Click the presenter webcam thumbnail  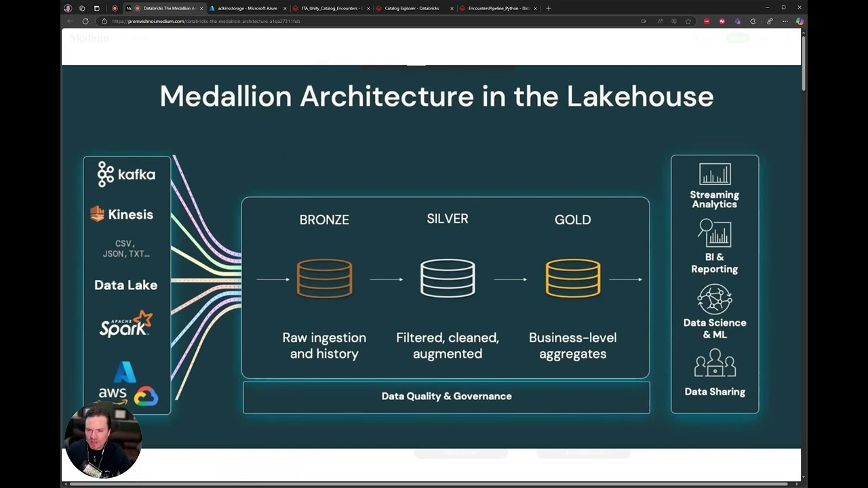(x=103, y=441)
